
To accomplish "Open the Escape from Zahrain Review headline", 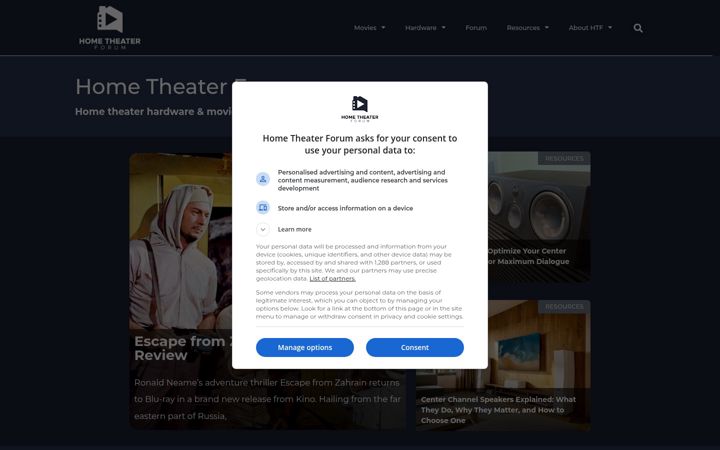I will (183, 348).
